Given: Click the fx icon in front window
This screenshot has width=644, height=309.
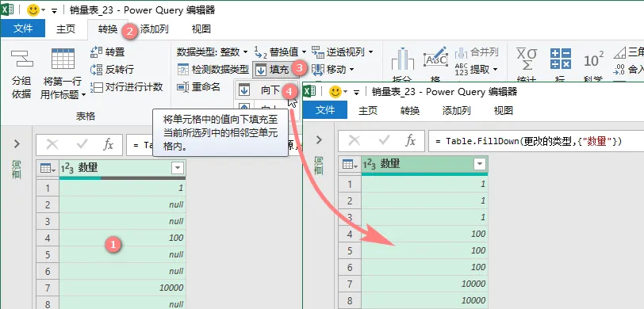Looking at the screenshot, I should tap(410, 141).
